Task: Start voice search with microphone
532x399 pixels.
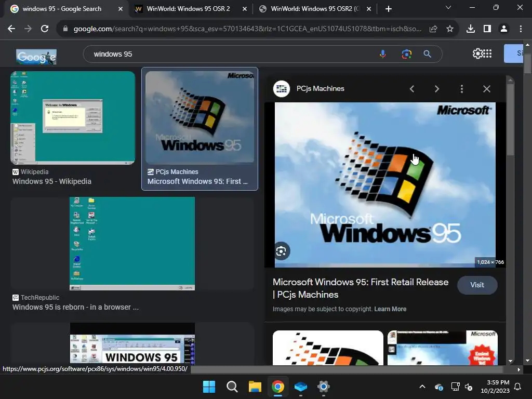Action: [383, 54]
